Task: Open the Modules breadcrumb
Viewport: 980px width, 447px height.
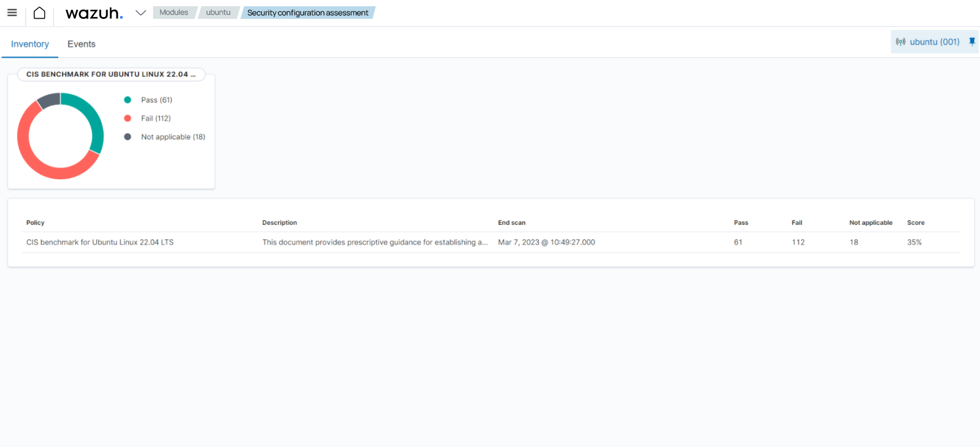Action: tap(174, 13)
